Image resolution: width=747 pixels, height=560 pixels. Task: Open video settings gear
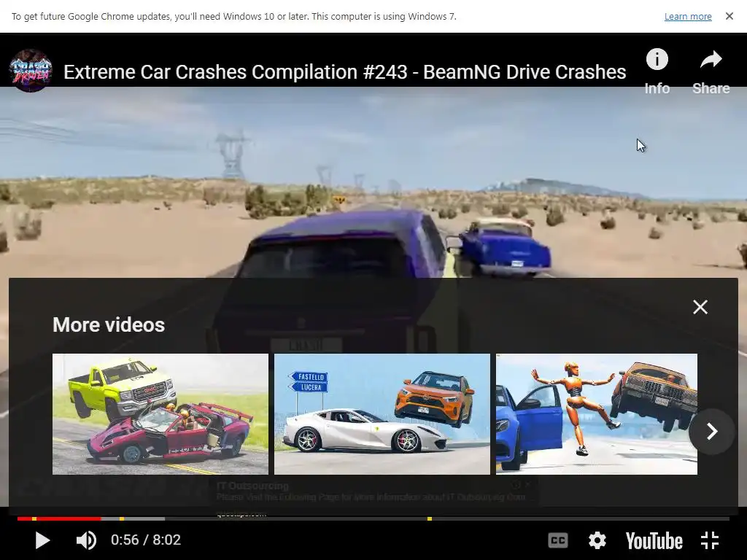tap(597, 540)
